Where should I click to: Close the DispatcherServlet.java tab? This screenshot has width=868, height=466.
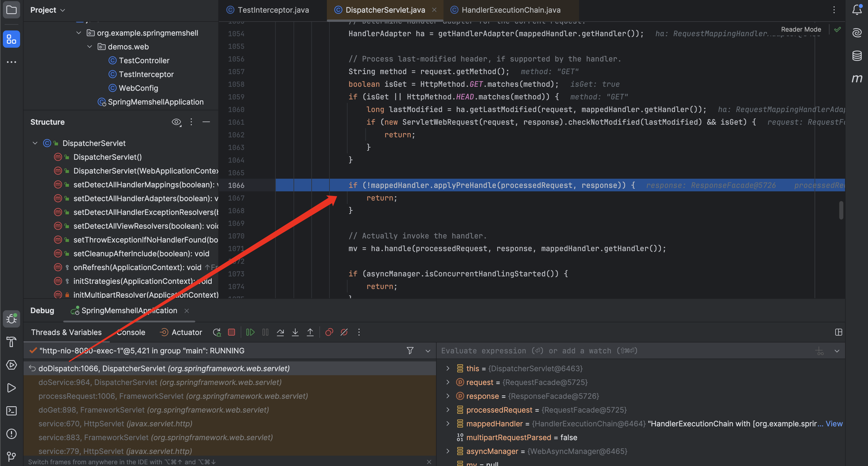[434, 10]
